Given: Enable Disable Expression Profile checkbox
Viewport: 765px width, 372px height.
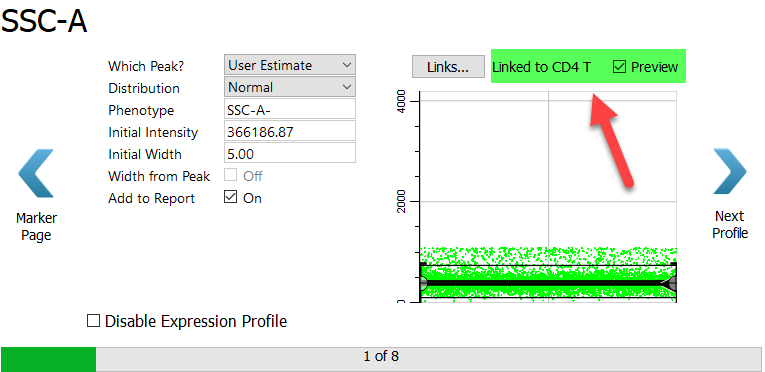Looking at the screenshot, I should (93, 321).
